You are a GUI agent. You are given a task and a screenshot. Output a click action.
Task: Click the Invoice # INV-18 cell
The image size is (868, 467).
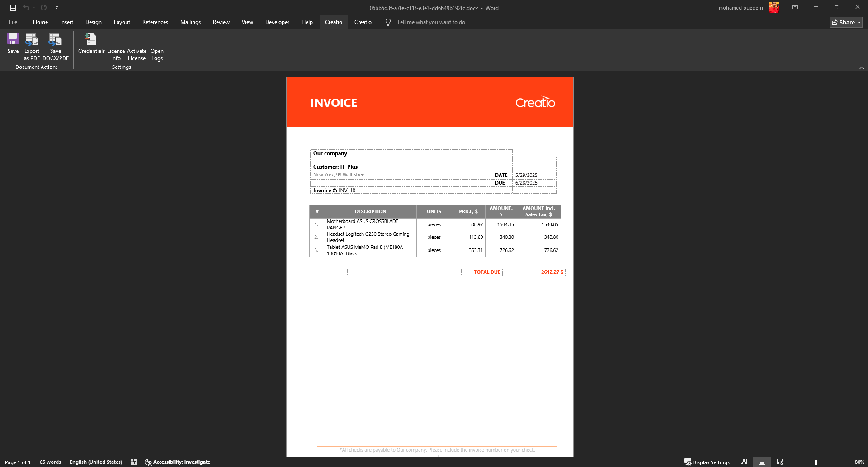(x=401, y=191)
